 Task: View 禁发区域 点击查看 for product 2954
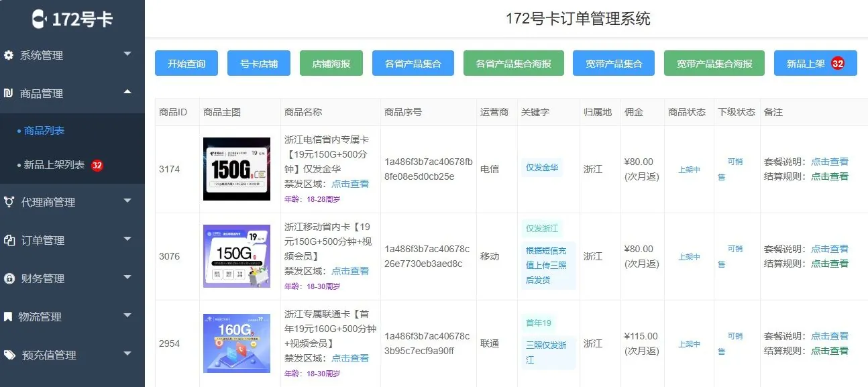pyautogui.click(x=350, y=358)
